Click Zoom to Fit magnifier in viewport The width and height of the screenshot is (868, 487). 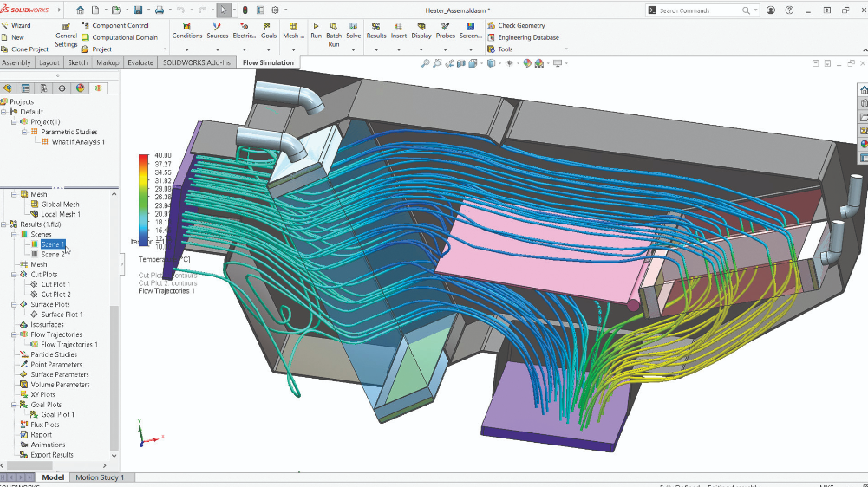425,63
